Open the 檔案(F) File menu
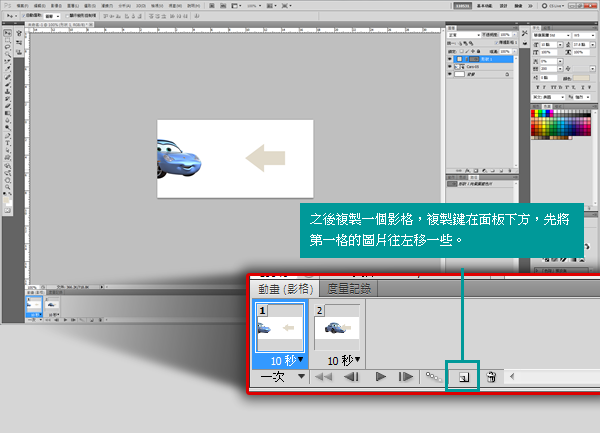Screen dimensions: 600x433 click(23, 6)
